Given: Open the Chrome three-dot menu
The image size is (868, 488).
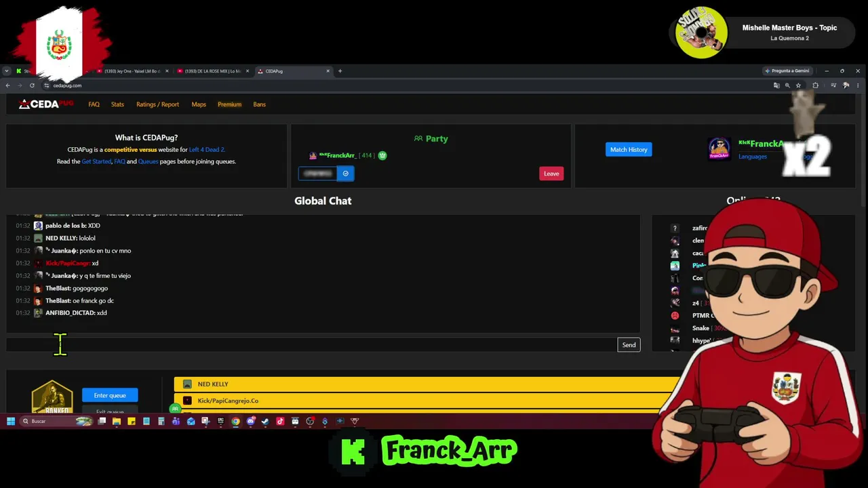Looking at the screenshot, I should [858, 85].
